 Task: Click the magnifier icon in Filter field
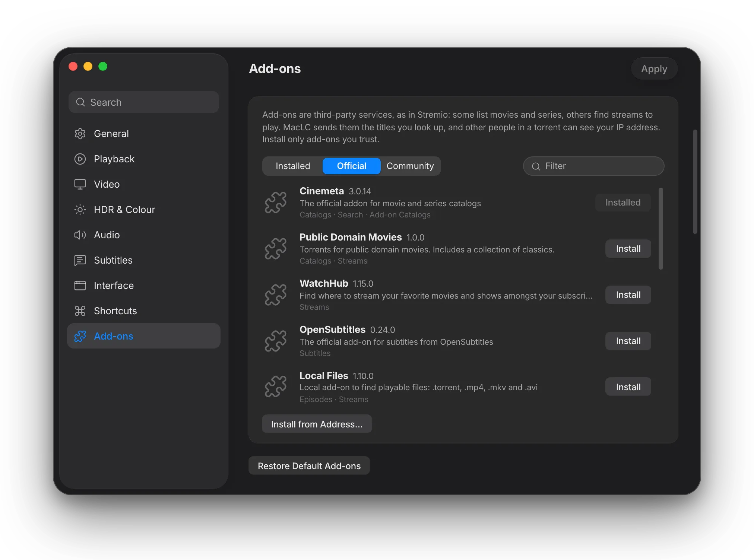(x=536, y=166)
